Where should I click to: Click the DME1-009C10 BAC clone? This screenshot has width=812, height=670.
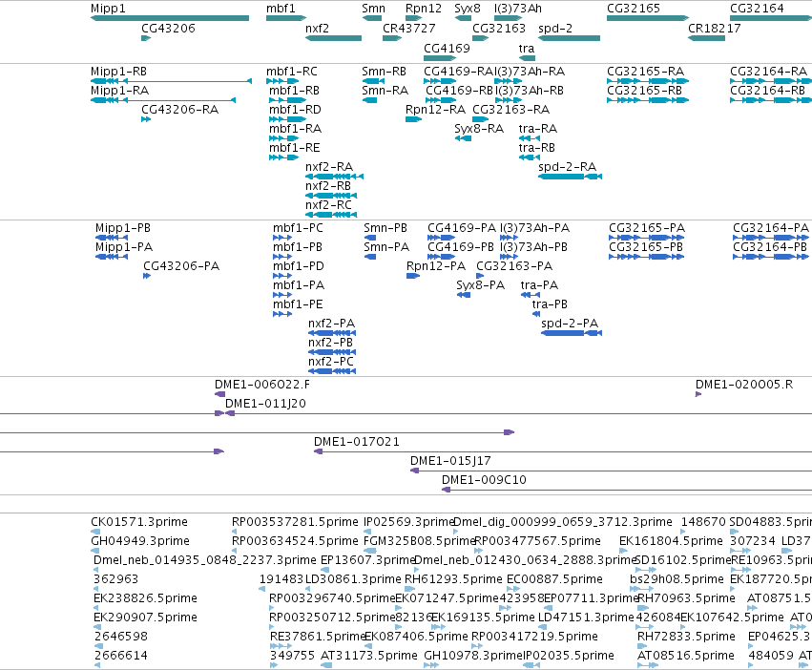[x=627, y=490]
